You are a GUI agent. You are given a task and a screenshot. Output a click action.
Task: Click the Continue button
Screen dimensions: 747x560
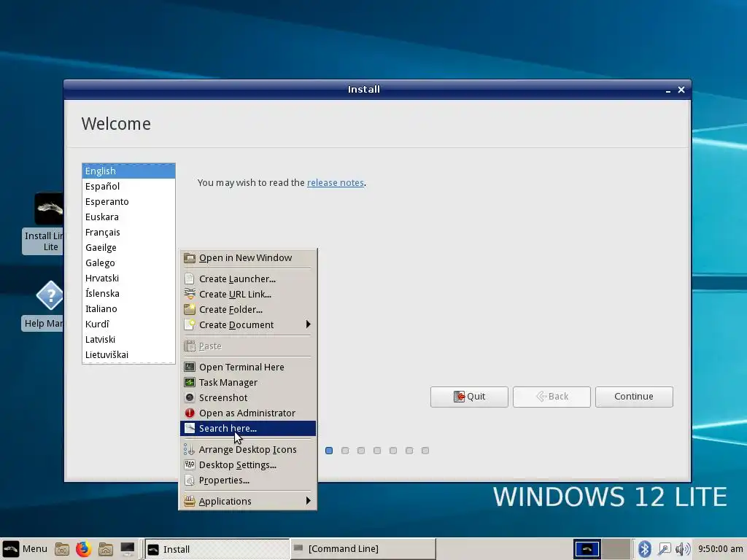coord(634,397)
